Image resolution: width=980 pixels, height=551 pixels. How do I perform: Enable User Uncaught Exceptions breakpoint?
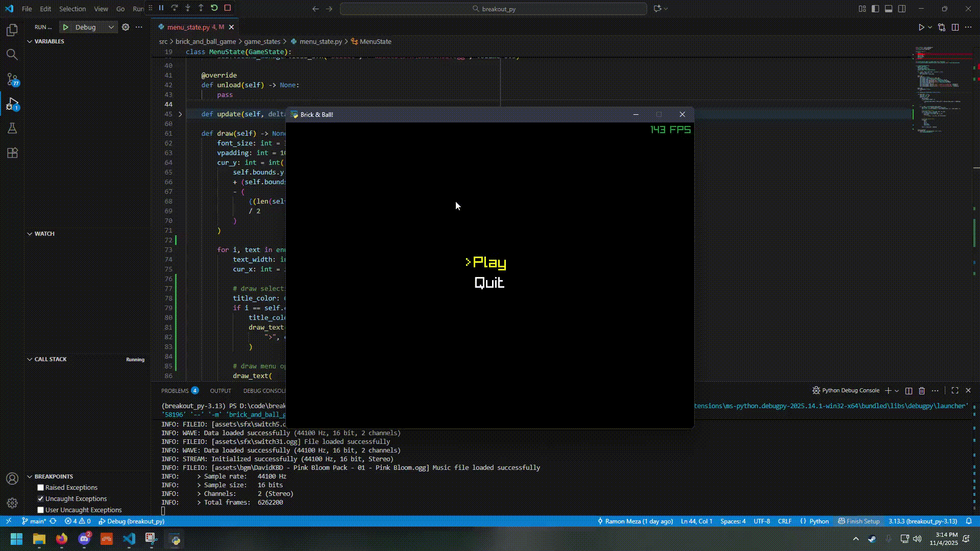pos(41,510)
